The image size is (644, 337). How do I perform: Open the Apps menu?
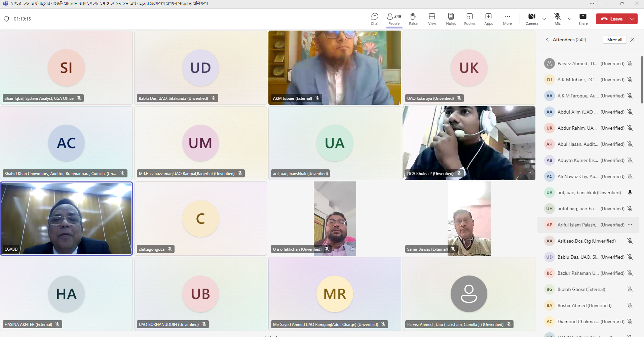pyautogui.click(x=488, y=19)
